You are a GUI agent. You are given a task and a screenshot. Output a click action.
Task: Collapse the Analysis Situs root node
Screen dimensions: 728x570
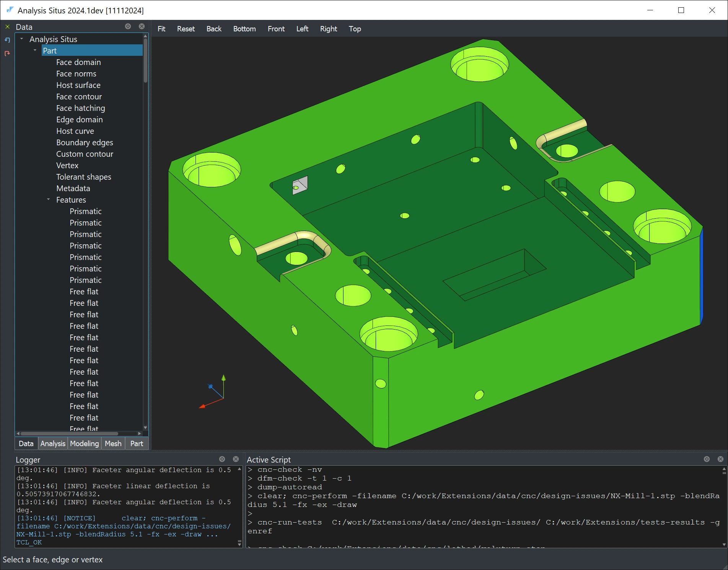point(22,39)
